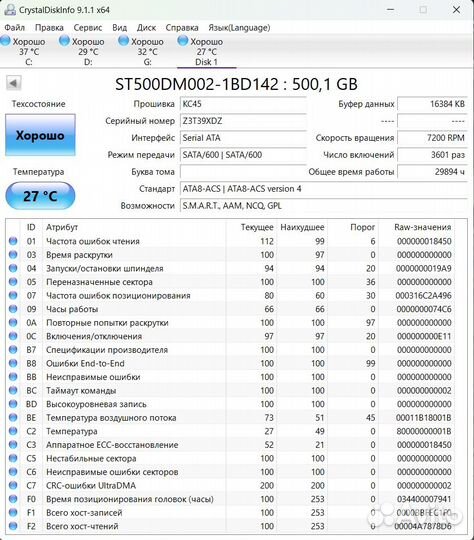Open the Сервис menu
Screen dimensions: 474x540
pos(88,28)
